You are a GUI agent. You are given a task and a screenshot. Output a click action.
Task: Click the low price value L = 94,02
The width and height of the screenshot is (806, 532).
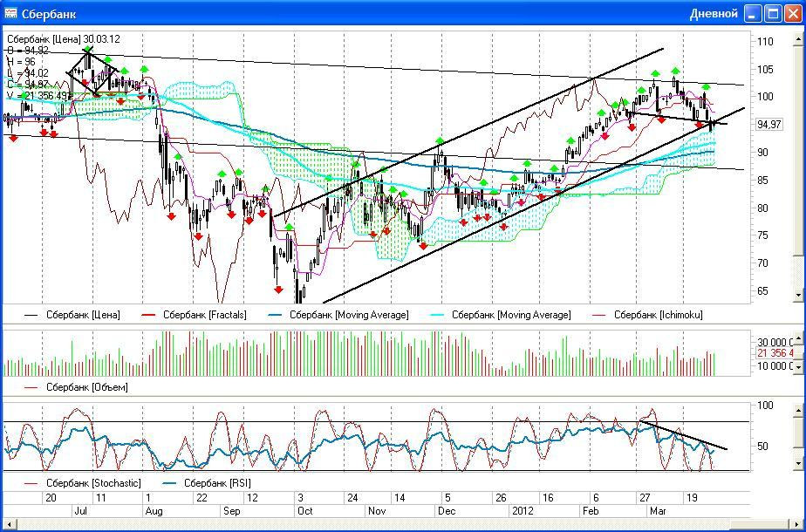coord(28,73)
